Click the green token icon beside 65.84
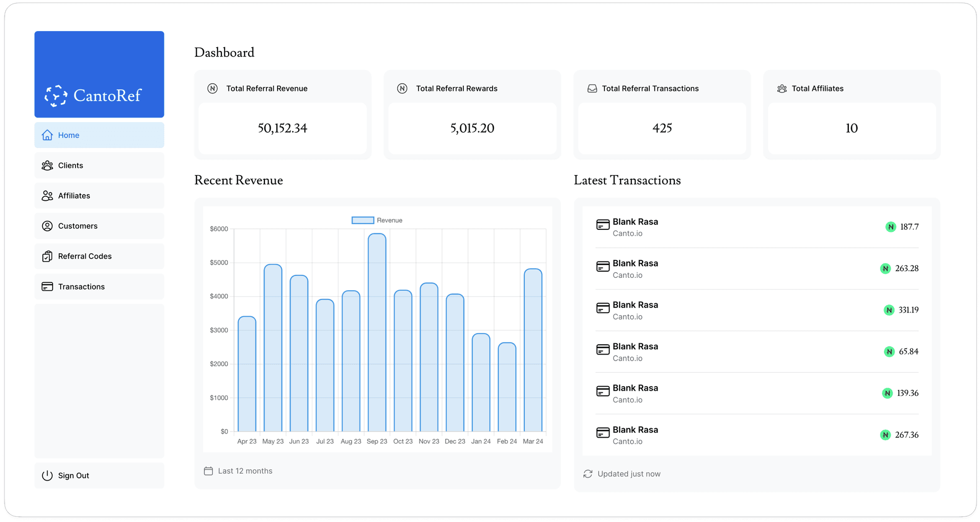This screenshot has width=980, height=522. click(x=889, y=351)
